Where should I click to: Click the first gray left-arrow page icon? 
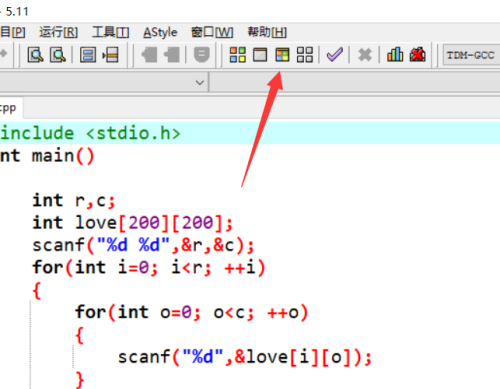(x=149, y=55)
